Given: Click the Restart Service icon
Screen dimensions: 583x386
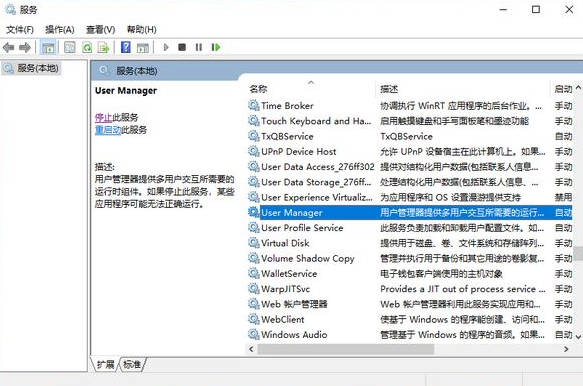Looking at the screenshot, I should [216, 47].
